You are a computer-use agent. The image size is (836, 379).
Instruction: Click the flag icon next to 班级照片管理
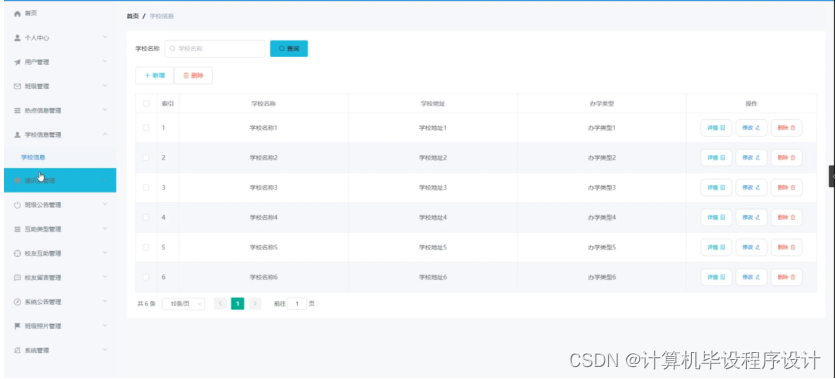(17, 326)
